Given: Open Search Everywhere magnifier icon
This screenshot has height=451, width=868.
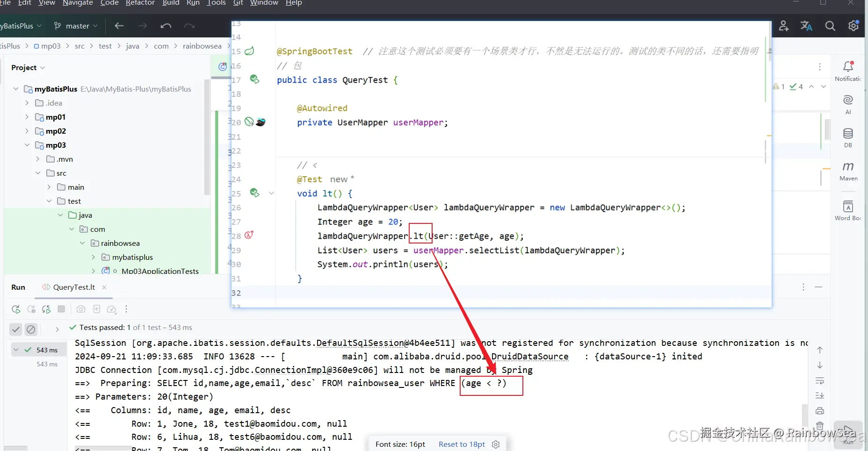Looking at the screenshot, I should coord(830,26).
